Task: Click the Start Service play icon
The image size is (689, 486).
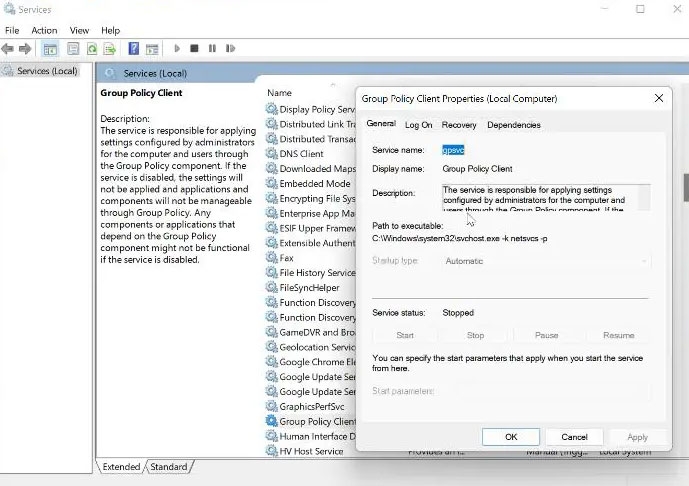Action: tap(177, 48)
